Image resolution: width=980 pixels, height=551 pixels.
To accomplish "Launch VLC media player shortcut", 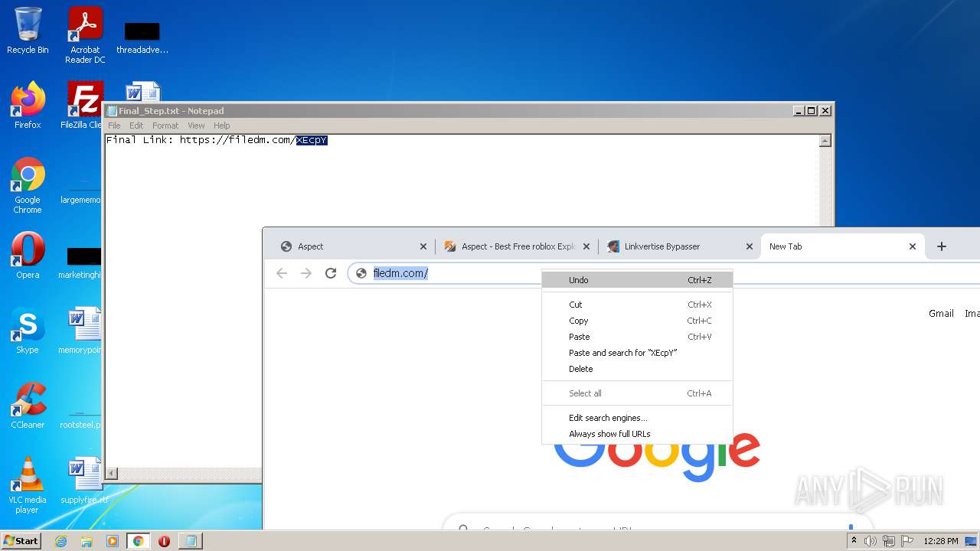I will click(x=28, y=485).
